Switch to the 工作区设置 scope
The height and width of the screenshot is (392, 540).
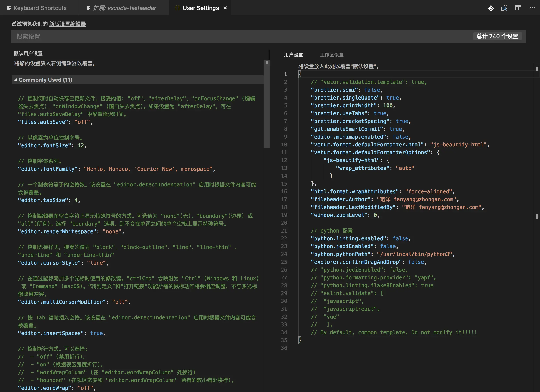pyautogui.click(x=331, y=55)
